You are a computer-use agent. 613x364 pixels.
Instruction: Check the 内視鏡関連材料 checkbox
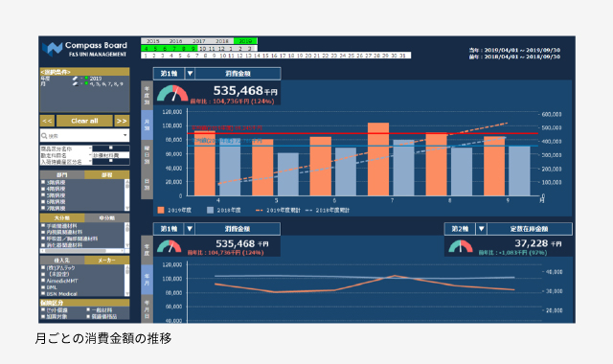(x=43, y=232)
